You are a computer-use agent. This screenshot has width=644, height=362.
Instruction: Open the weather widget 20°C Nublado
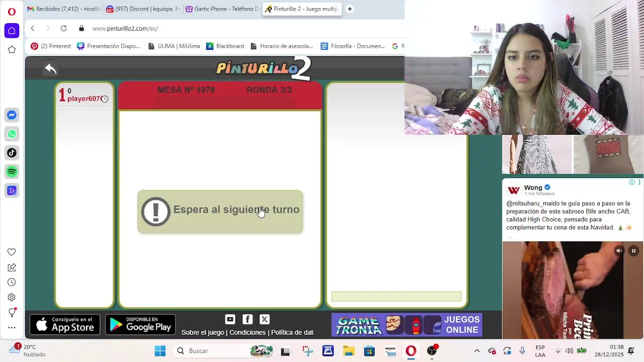[x=28, y=350]
